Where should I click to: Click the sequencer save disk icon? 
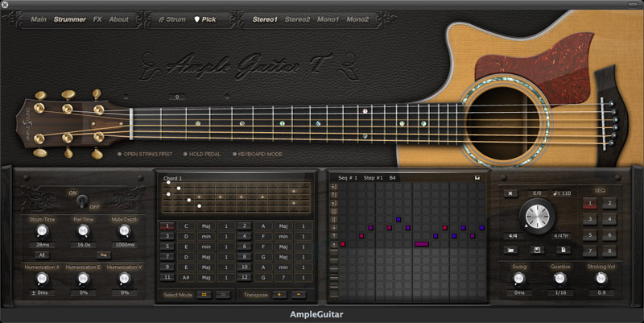535,251
